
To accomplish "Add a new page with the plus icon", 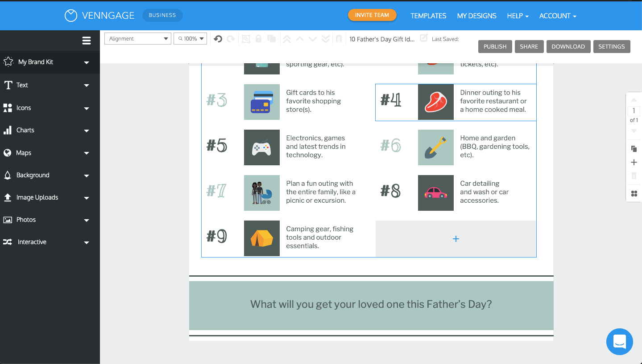I will coord(634,162).
